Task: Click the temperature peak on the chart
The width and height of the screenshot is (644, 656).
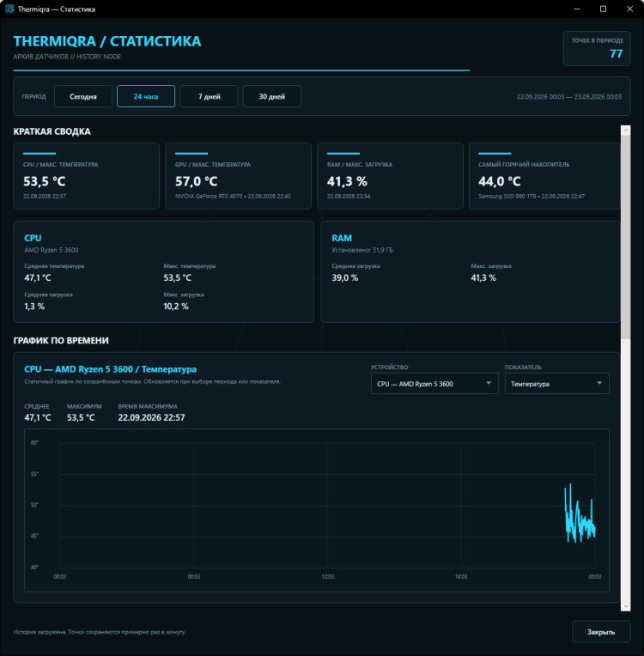Action: tap(570, 485)
